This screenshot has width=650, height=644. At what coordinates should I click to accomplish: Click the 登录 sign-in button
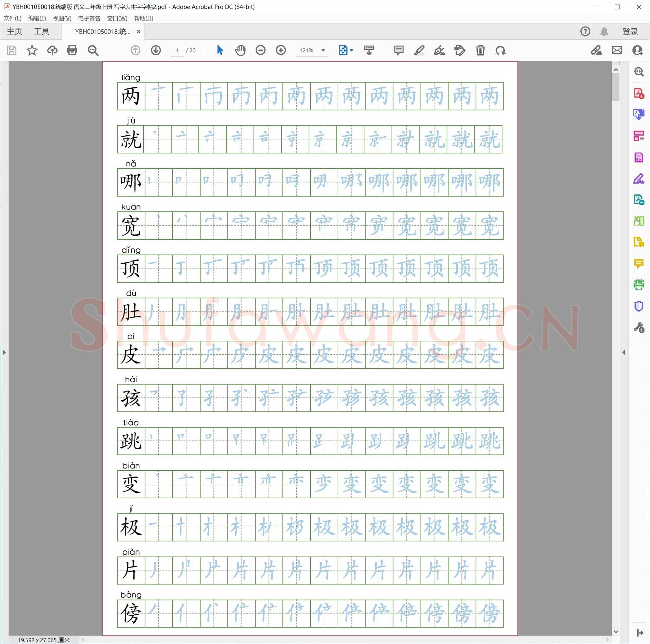tap(630, 31)
